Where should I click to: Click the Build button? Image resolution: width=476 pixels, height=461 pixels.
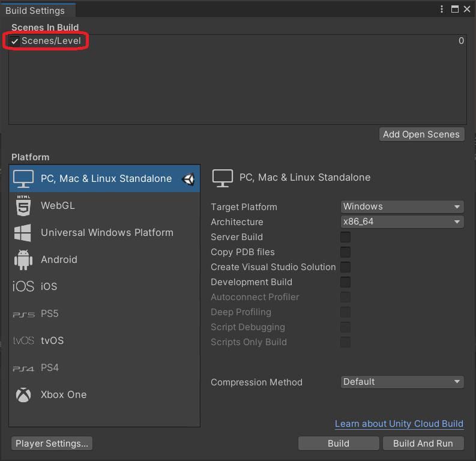click(x=339, y=444)
